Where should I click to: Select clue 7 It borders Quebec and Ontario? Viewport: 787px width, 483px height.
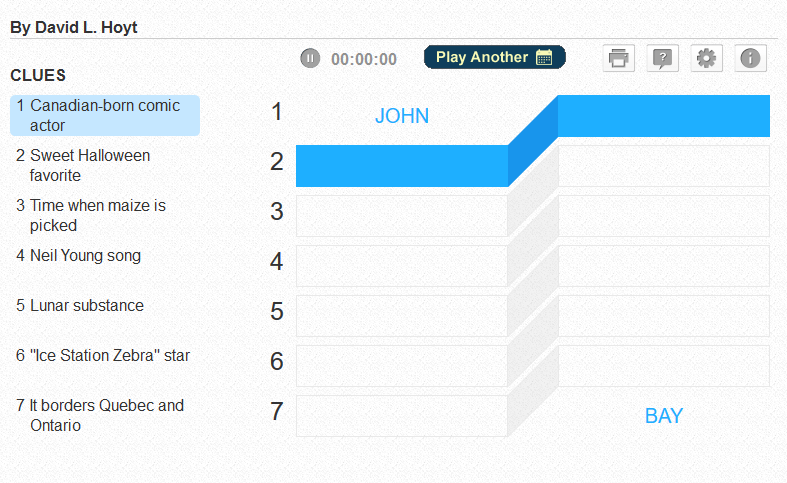[x=105, y=415]
